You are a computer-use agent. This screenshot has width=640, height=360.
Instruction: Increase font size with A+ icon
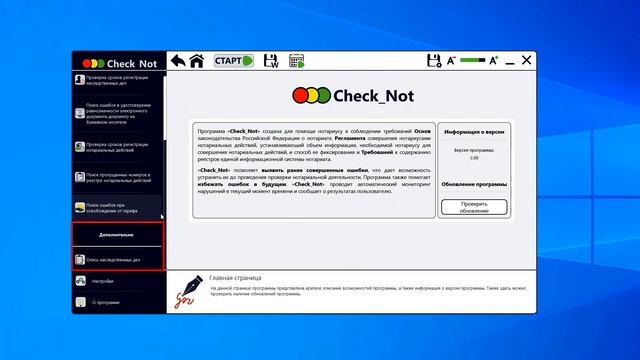point(493,60)
